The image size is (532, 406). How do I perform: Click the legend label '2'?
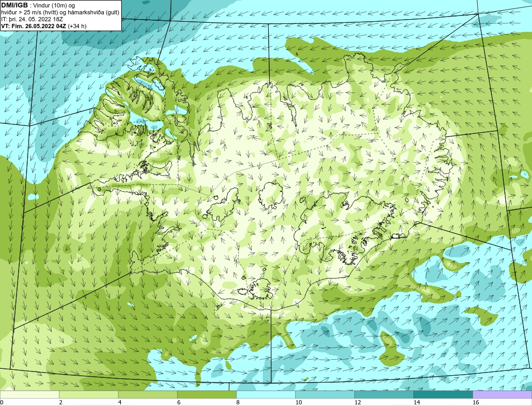[61, 402]
